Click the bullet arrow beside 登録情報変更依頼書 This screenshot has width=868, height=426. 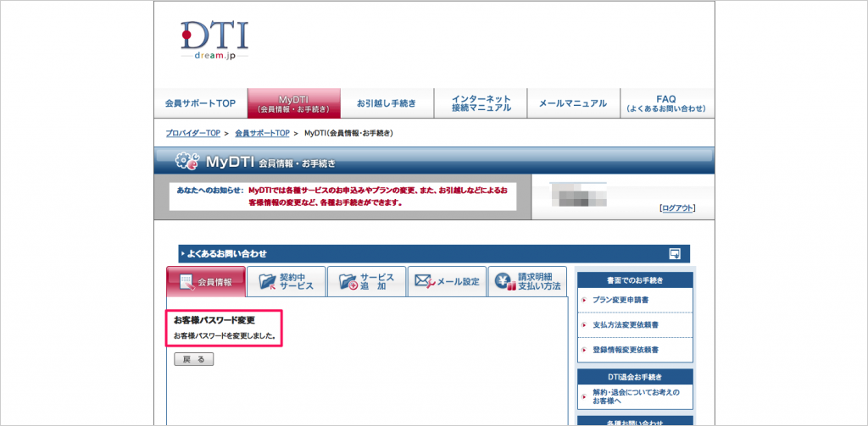(584, 350)
